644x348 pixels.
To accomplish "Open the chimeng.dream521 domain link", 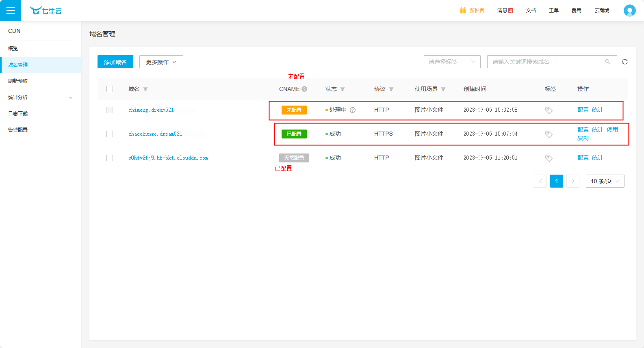I will tap(151, 110).
